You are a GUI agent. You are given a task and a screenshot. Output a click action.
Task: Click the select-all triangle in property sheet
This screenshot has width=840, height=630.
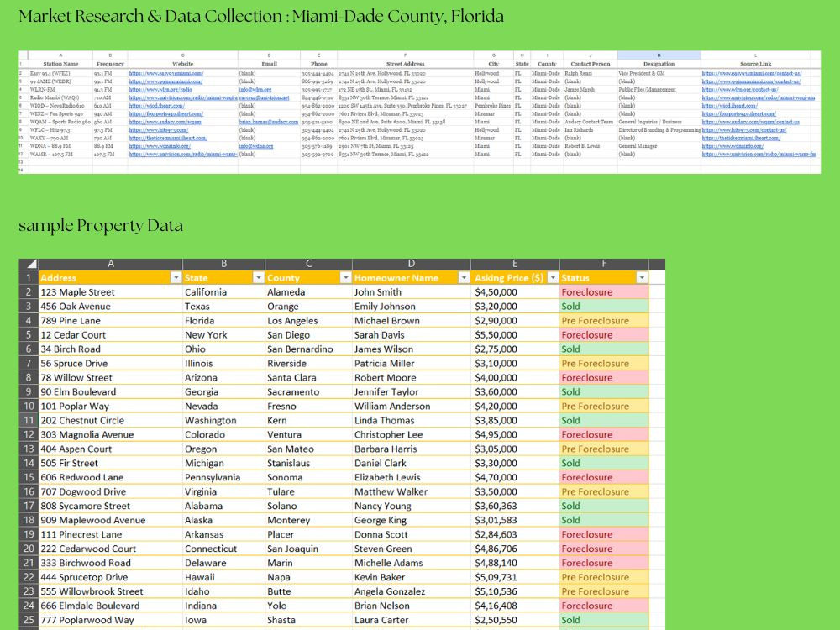click(29, 264)
